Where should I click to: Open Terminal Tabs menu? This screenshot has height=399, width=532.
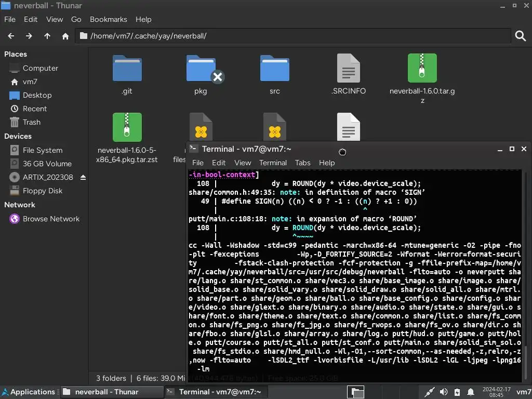click(303, 163)
